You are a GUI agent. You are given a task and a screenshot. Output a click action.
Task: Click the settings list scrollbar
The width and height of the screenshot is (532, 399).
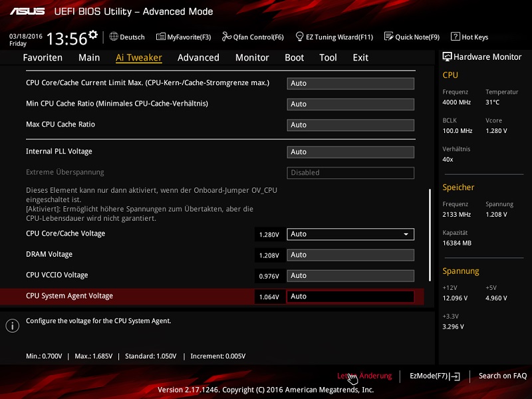(x=430, y=235)
